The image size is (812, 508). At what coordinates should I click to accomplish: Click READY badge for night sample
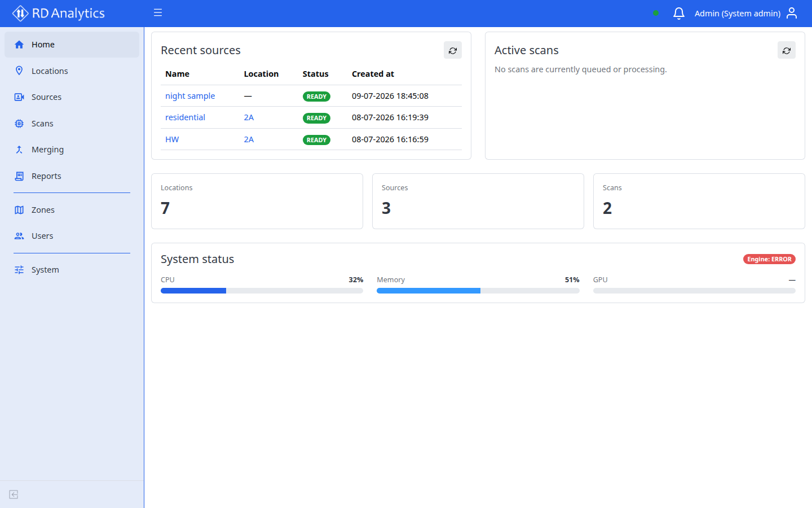(x=316, y=97)
